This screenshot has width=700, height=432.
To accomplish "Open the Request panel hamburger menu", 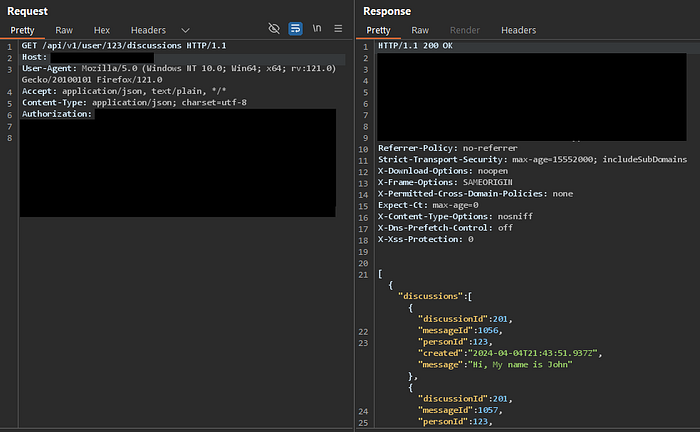I will point(338,29).
